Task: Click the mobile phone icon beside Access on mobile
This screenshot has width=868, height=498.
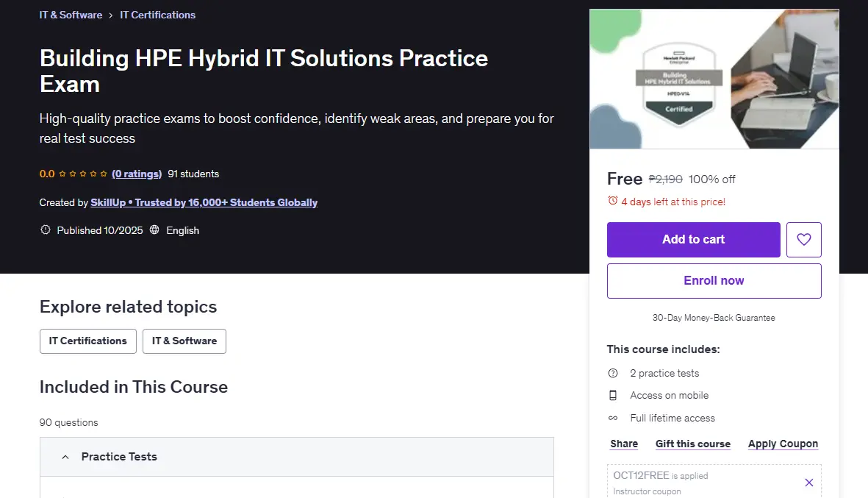Action: tap(613, 396)
